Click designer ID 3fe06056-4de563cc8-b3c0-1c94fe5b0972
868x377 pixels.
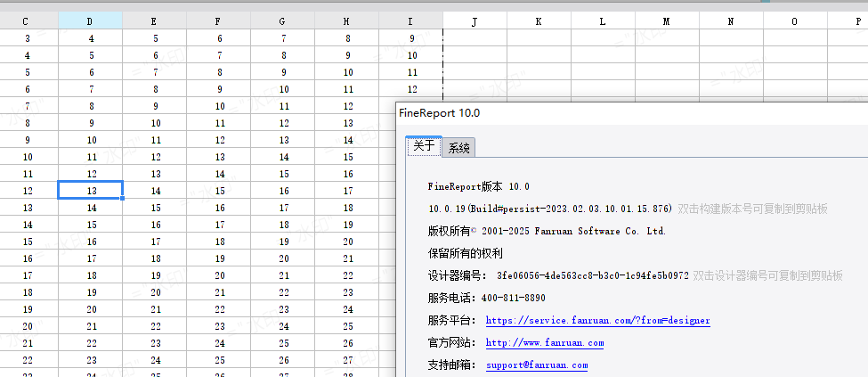point(593,275)
